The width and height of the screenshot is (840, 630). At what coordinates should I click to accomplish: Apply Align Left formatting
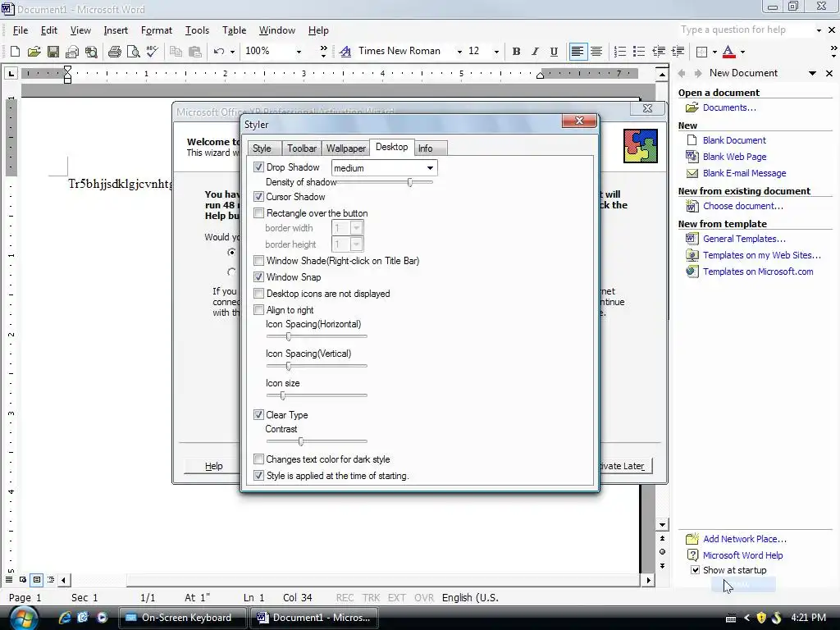577,52
